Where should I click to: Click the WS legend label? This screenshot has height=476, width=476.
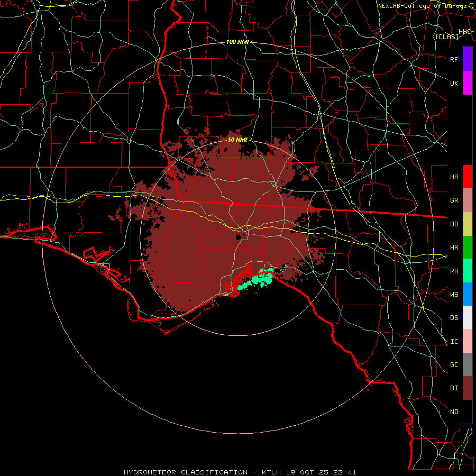pos(454,295)
